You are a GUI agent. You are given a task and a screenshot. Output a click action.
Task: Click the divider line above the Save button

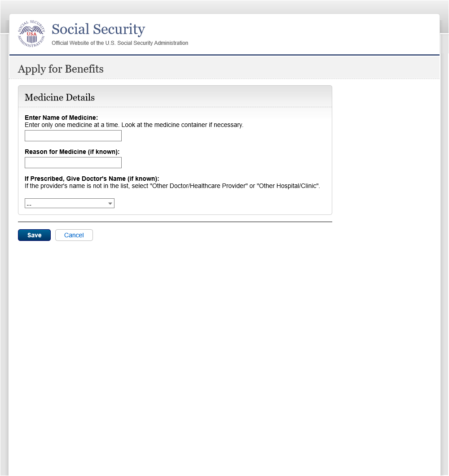175,222
